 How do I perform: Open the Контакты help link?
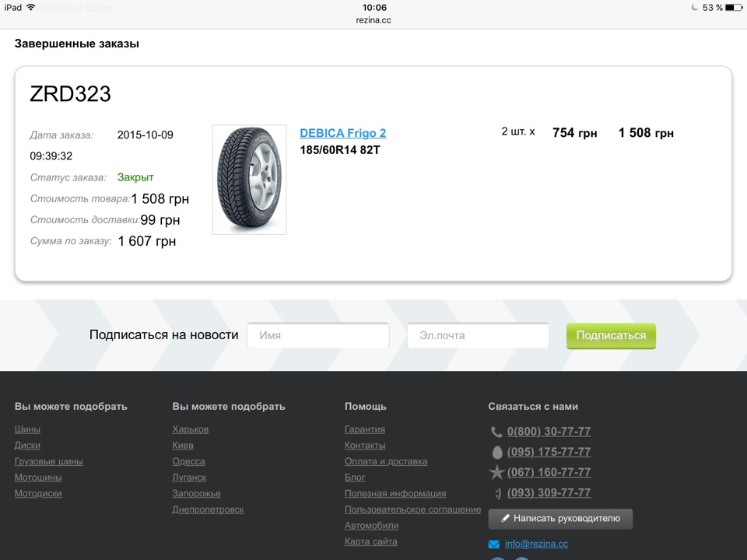pos(365,445)
